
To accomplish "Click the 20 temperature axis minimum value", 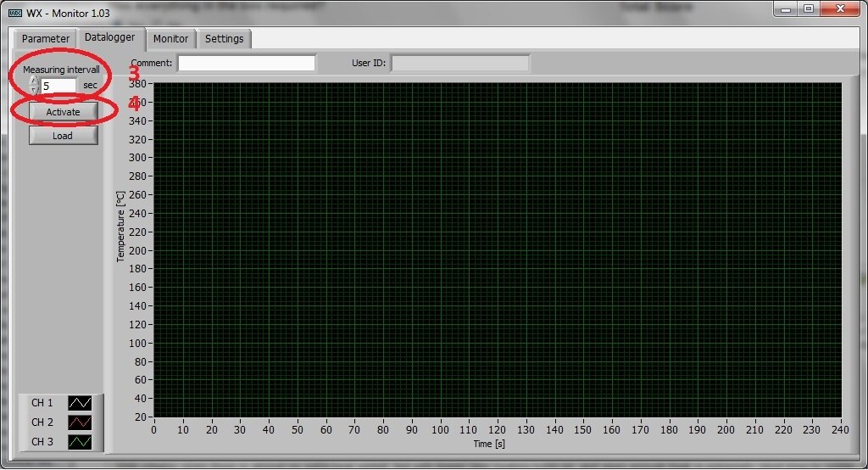I will [141, 417].
